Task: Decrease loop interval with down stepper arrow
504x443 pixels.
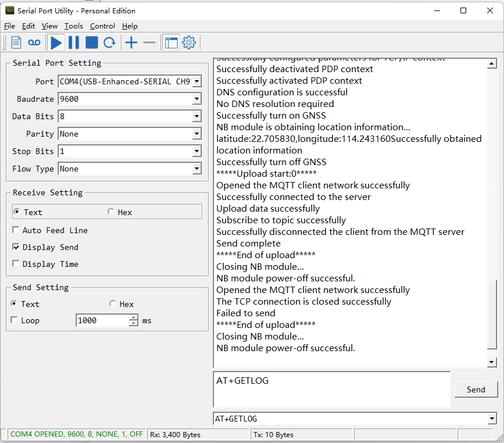Action: pyautogui.click(x=133, y=323)
